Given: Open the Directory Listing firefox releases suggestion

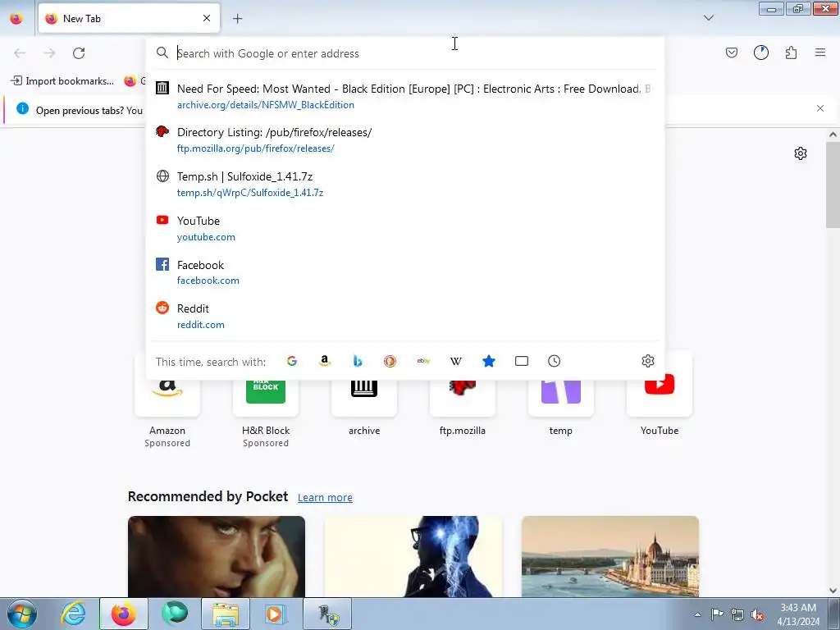Looking at the screenshot, I should (x=405, y=139).
